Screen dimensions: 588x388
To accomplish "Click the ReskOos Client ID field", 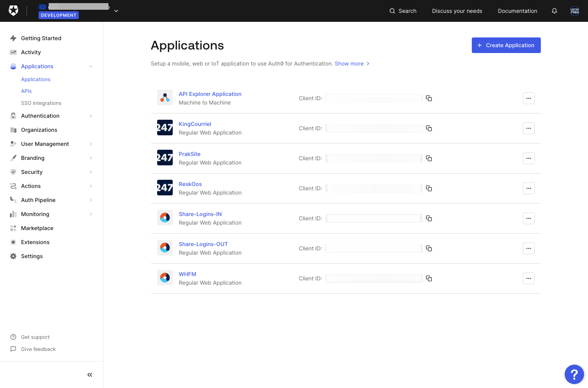I will pos(374,188).
